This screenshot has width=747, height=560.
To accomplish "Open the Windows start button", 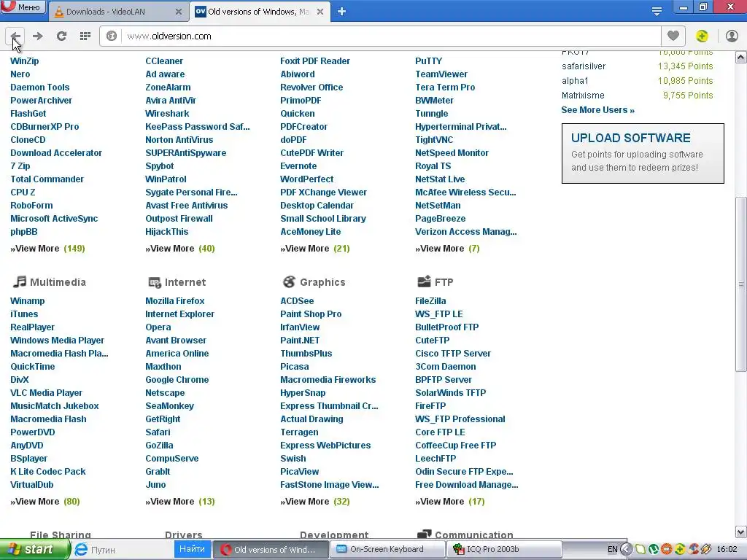I will pos(34,550).
